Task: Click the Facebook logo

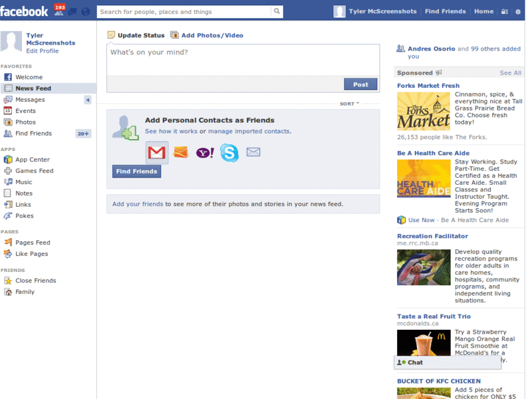Action: click(24, 11)
